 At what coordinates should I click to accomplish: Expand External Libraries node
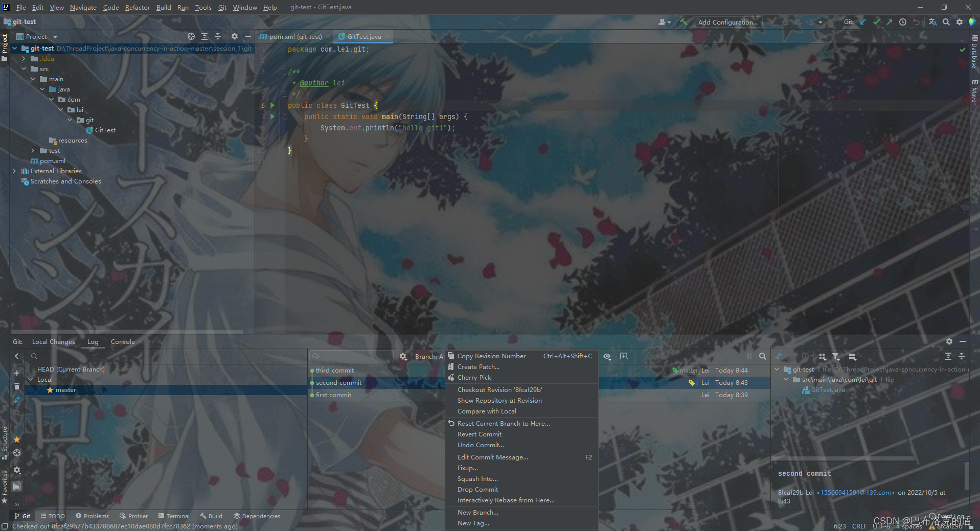tap(15, 171)
